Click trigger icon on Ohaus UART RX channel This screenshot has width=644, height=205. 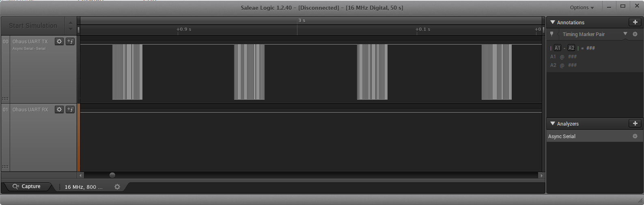(x=70, y=109)
